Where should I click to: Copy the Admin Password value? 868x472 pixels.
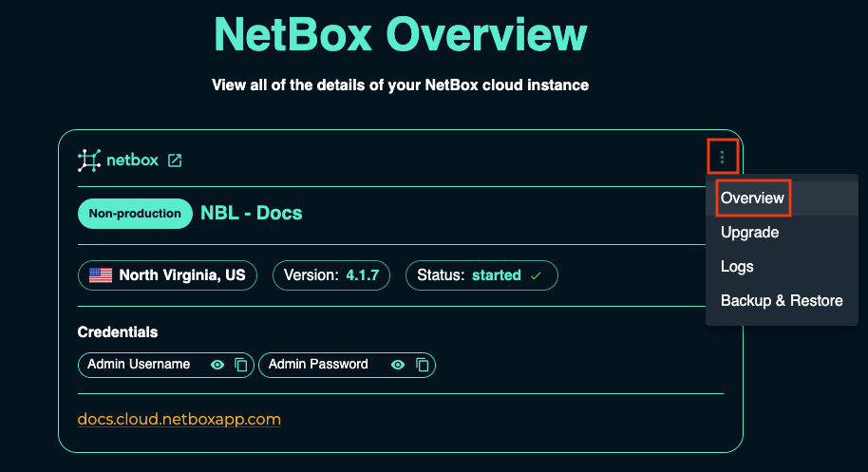coord(423,365)
